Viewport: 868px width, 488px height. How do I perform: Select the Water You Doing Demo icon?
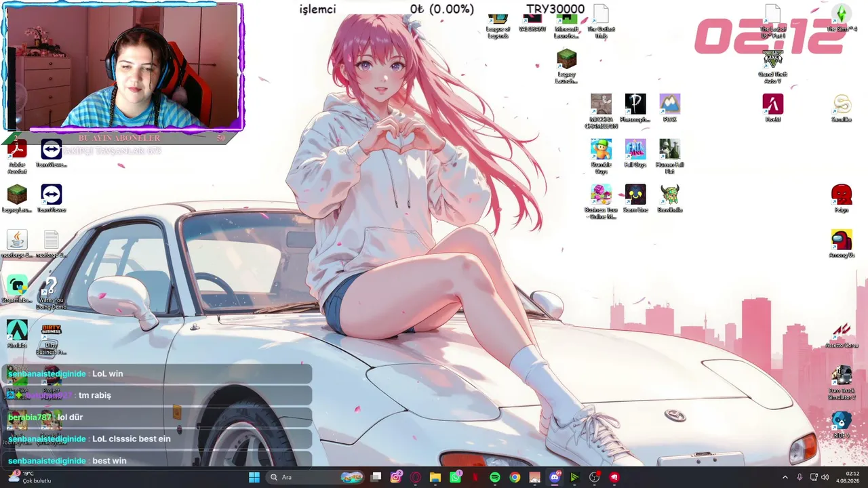pos(52,292)
